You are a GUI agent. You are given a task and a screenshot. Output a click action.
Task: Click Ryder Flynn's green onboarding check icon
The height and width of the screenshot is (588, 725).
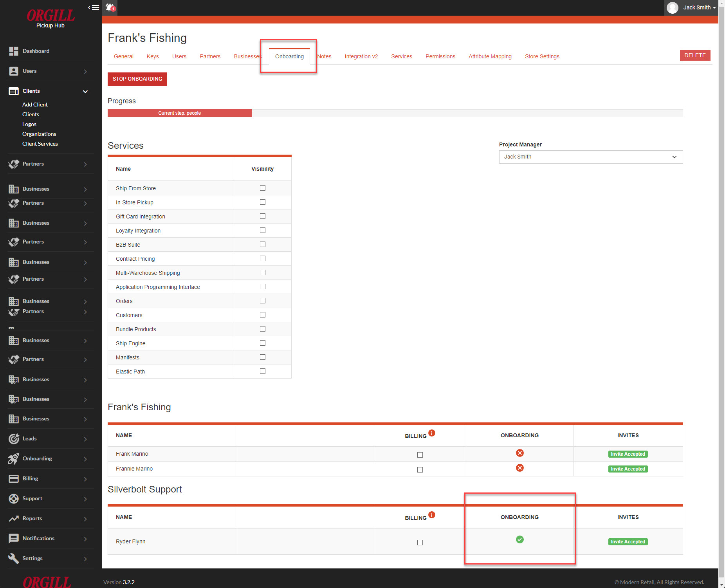point(520,539)
